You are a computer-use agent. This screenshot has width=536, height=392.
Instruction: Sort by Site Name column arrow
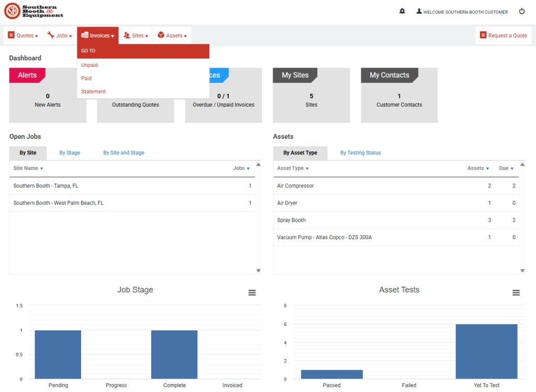(x=42, y=169)
